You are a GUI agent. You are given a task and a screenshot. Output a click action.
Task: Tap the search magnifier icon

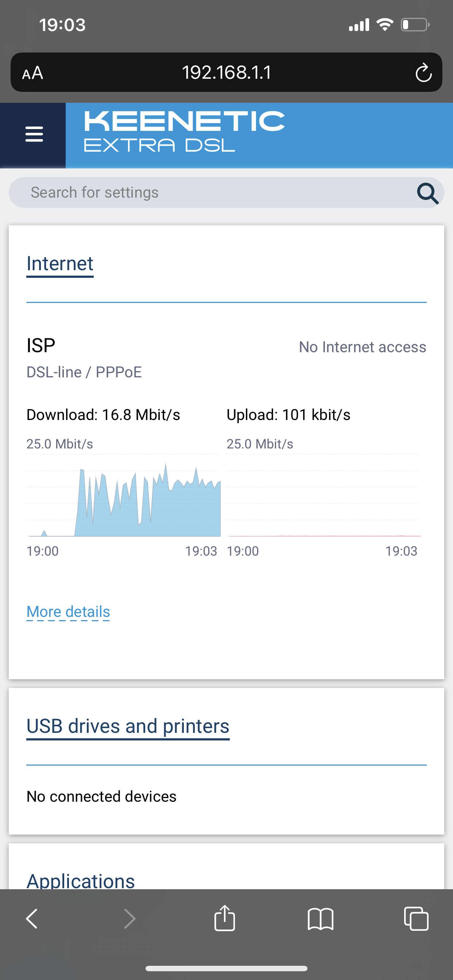click(427, 193)
